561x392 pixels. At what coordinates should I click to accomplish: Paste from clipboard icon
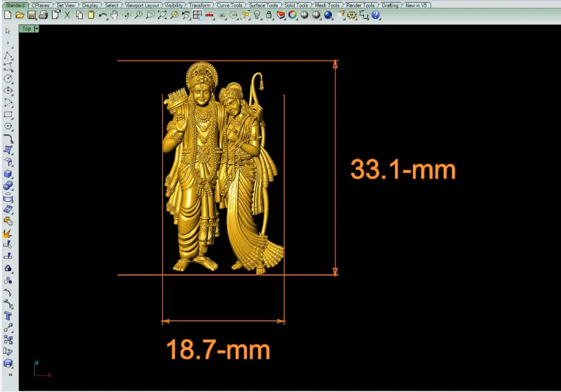tap(91, 15)
